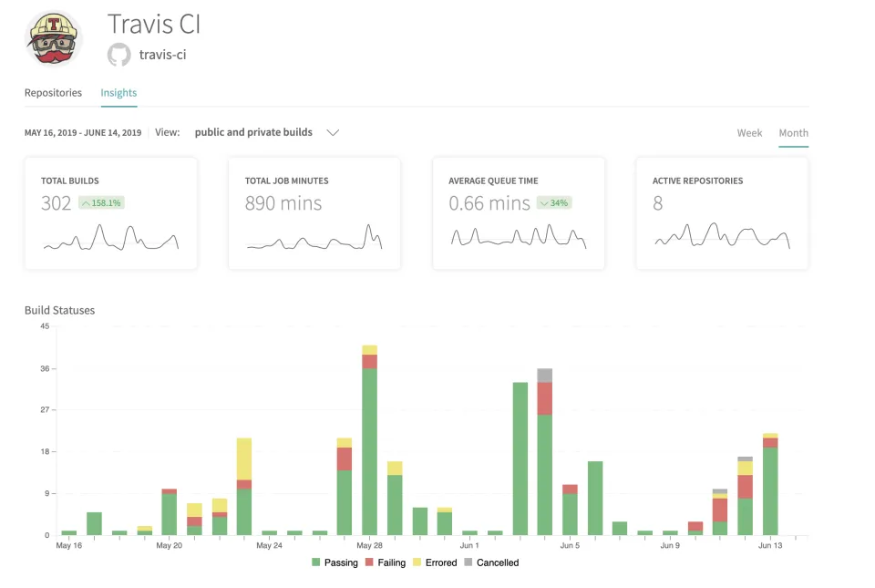Click the View dropdown chevron arrow
Viewport: 875px width, 588px height.
point(333,133)
